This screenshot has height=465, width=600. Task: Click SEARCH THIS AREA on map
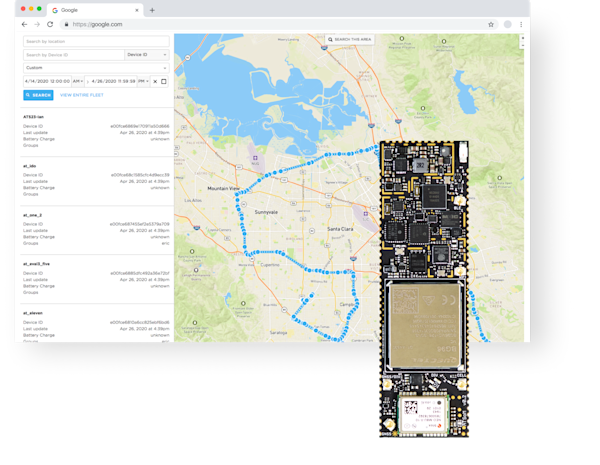pyautogui.click(x=349, y=39)
